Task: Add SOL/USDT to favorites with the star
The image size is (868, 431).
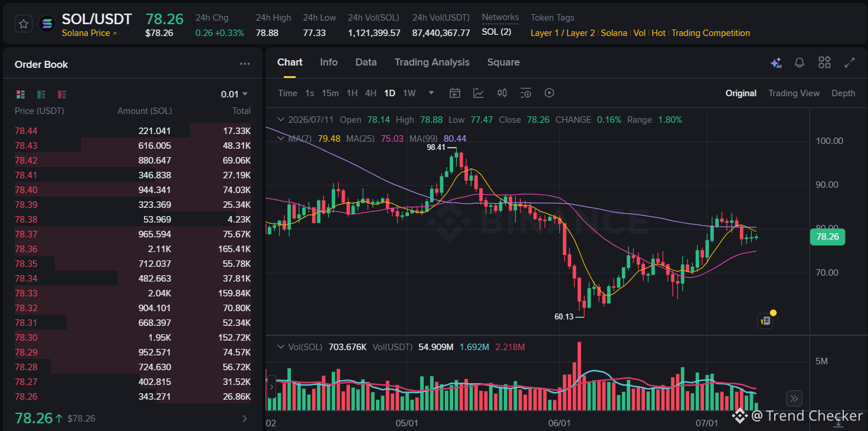Action: 23,24
